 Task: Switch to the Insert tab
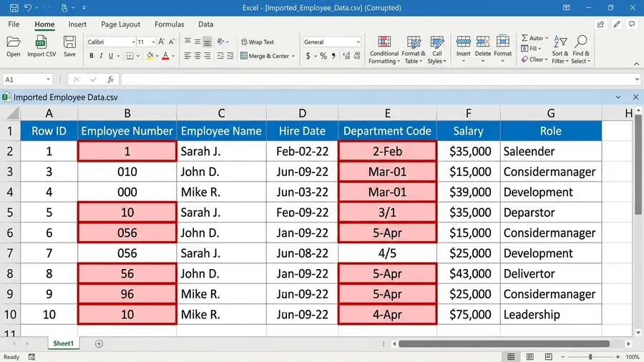77,24
